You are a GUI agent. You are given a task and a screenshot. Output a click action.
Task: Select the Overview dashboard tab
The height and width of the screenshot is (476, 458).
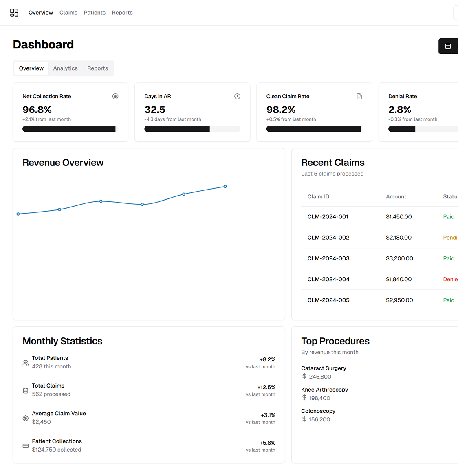point(31,68)
